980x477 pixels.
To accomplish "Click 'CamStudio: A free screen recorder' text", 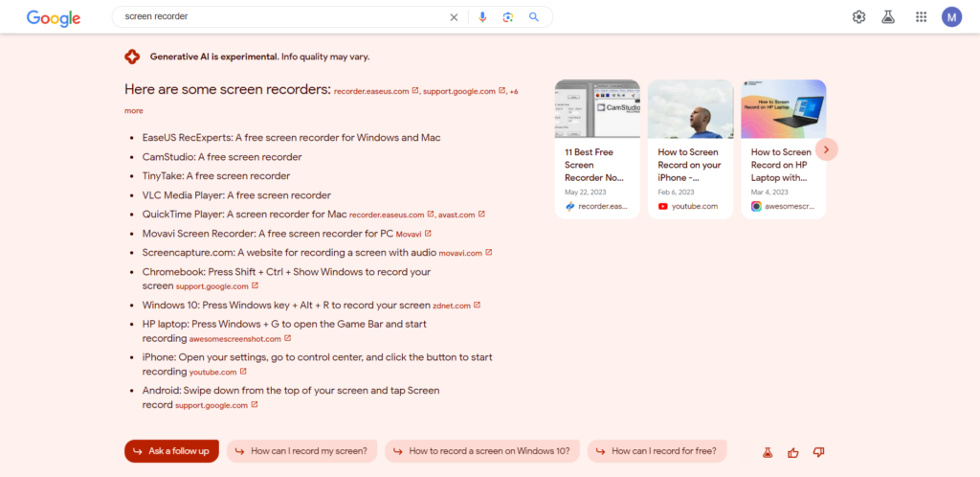I will (x=222, y=157).
